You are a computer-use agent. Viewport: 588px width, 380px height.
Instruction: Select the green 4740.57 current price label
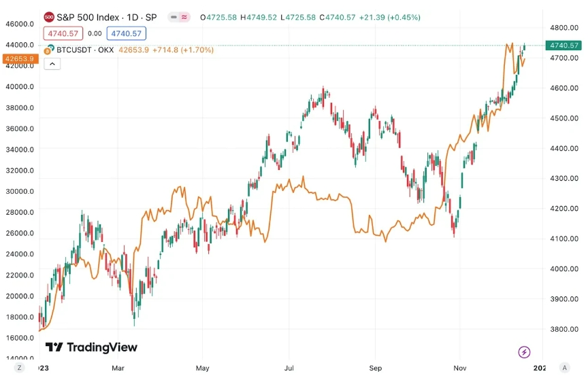pos(563,46)
